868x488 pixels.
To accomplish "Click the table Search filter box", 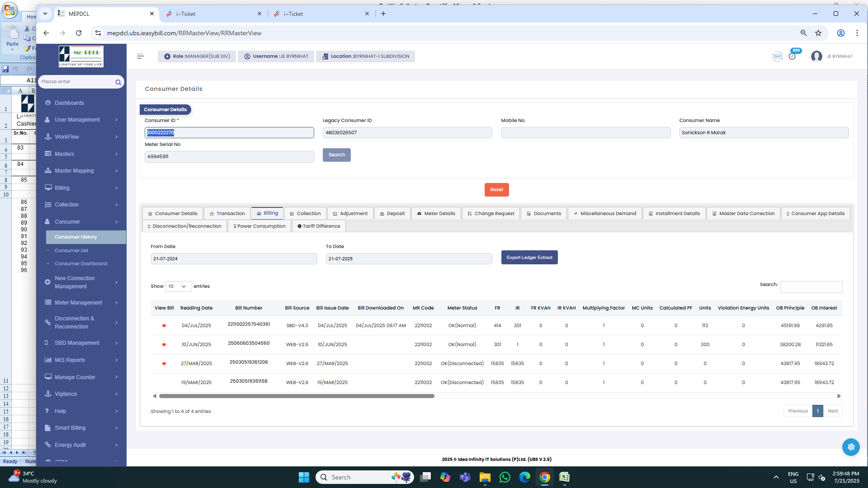I will 811,287.
